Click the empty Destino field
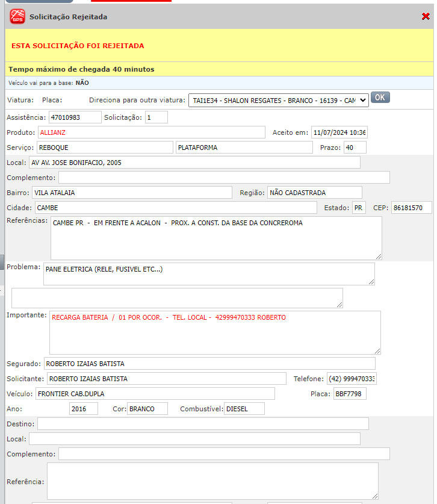Image resolution: width=437 pixels, height=504 pixels. pyautogui.click(x=203, y=424)
